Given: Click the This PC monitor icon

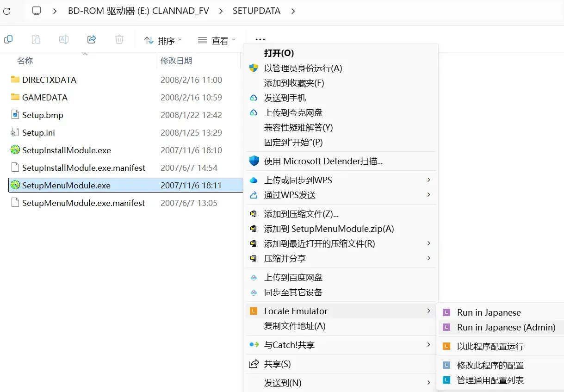Looking at the screenshot, I should [37, 11].
